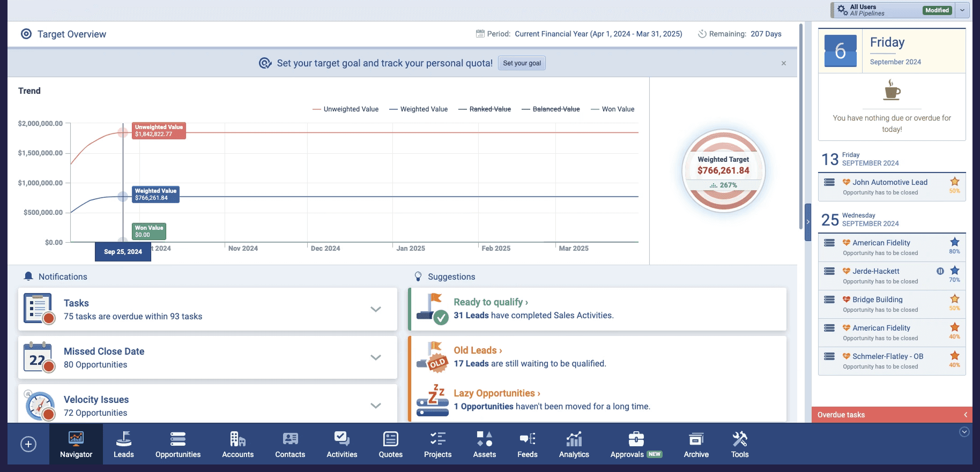This screenshot has height=472, width=980.
Task: Open the 40% American Fidelity opportunity
Action: (x=881, y=328)
